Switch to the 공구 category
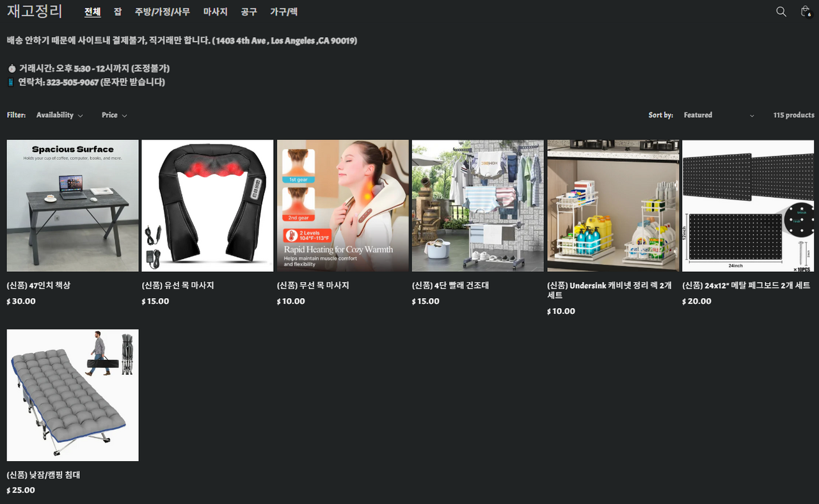This screenshot has height=504, width=819. pos(249,12)
